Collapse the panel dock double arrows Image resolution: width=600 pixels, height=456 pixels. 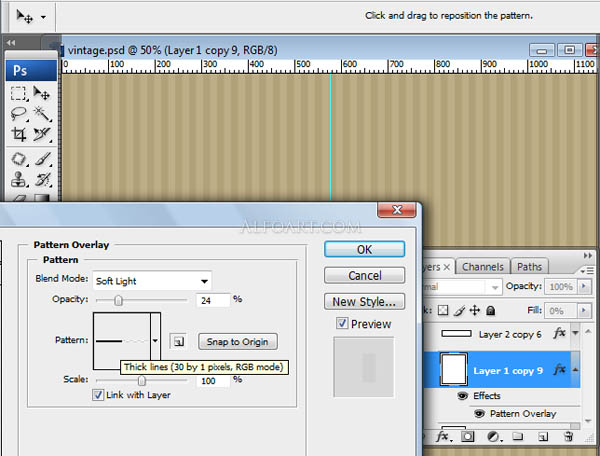coord(588,255)
